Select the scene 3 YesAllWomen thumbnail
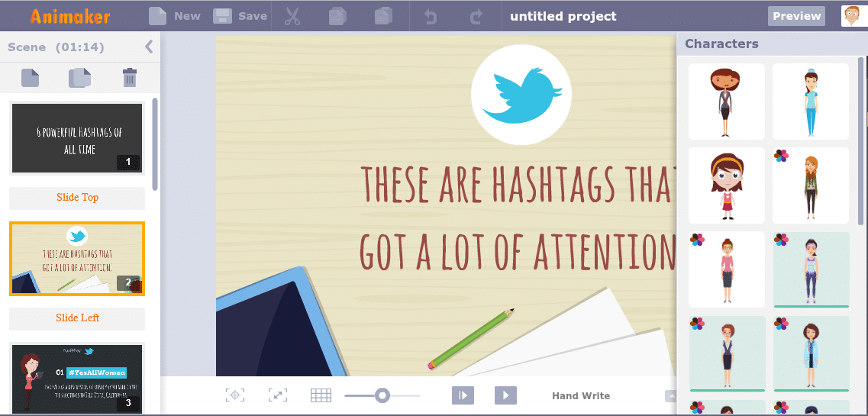The height and width of the screenshot is (416, 868). (x=77, y=378)
